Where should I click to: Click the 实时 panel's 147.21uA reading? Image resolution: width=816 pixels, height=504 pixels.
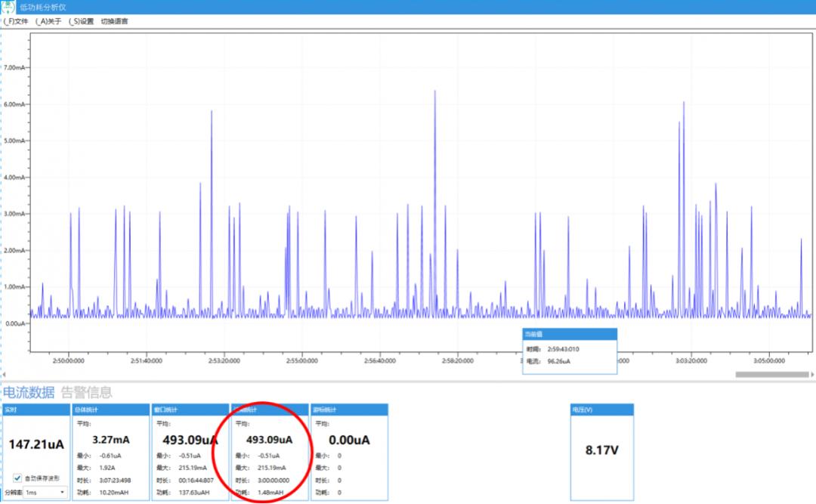pyautogui.click(x=35, y=445)
